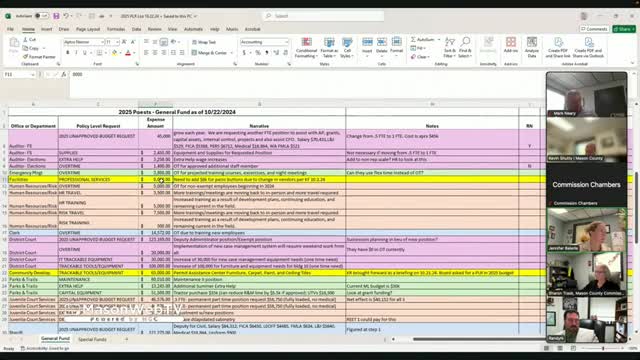Open the Accounting number format dropdown
640x360 pixels.
(x=286, y=42)
